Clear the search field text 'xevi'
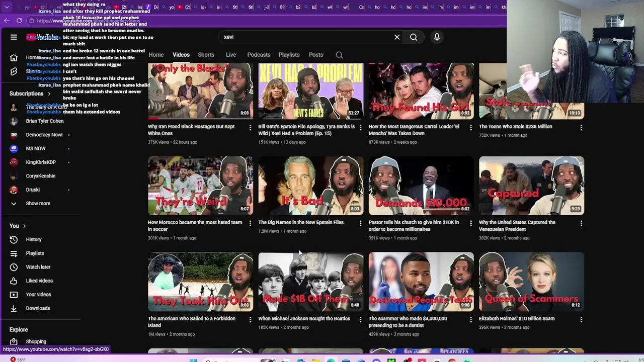 click(397, 37)
